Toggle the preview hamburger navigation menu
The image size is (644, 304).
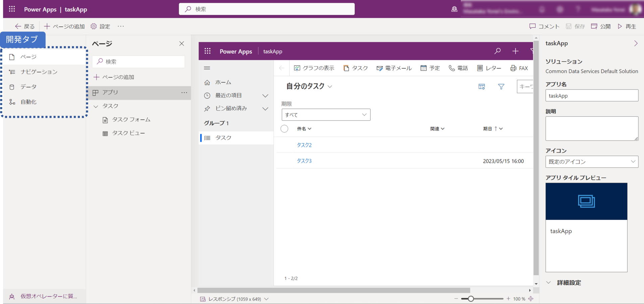[x=207, y=68]
